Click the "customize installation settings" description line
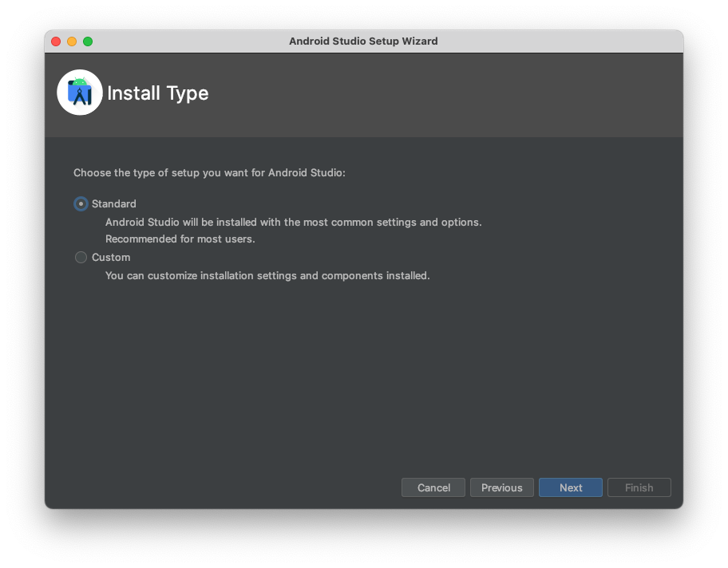728x568 pixels. click(x=267, y=276)
